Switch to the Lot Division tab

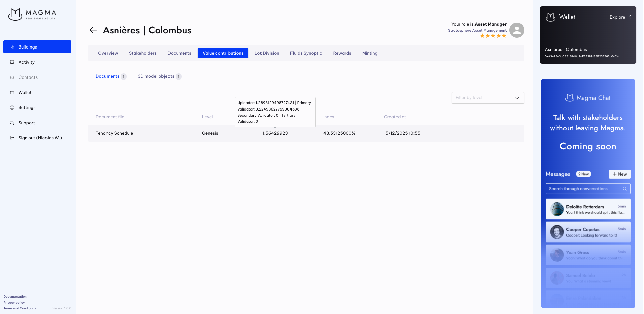point(267,53)
